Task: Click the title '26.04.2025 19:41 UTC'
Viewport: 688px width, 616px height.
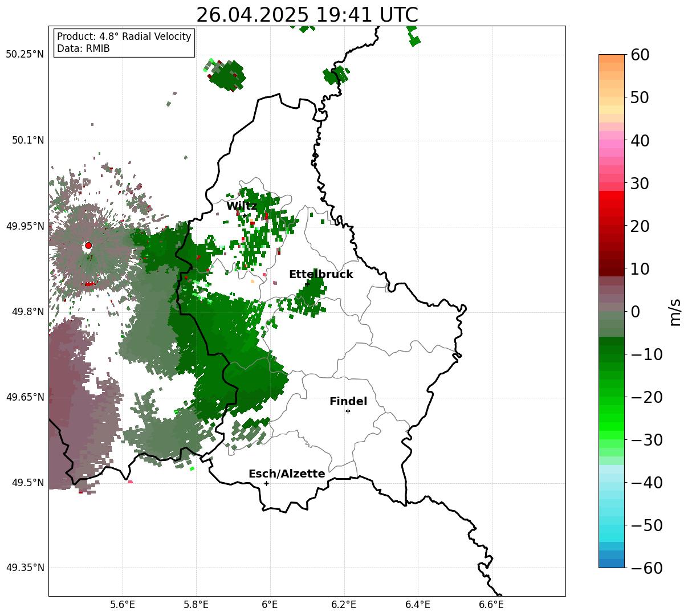Action: point(307,15)
